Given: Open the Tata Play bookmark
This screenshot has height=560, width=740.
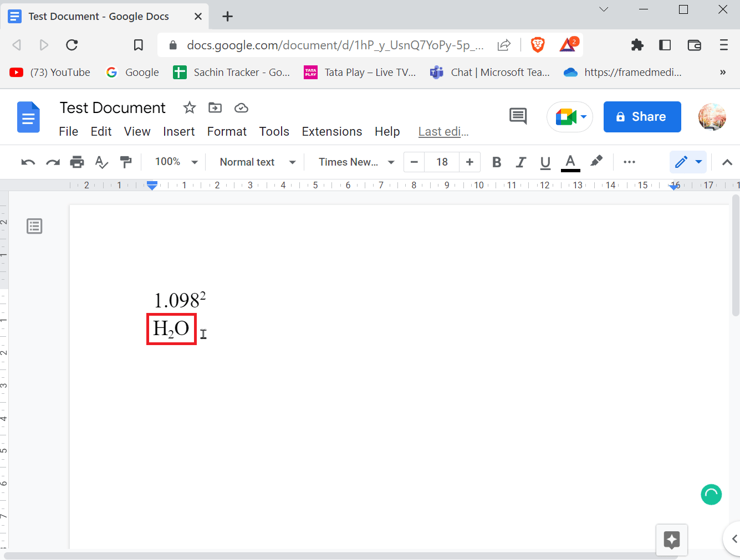Looking at the screenshot, I should click(x=360, y=73).
